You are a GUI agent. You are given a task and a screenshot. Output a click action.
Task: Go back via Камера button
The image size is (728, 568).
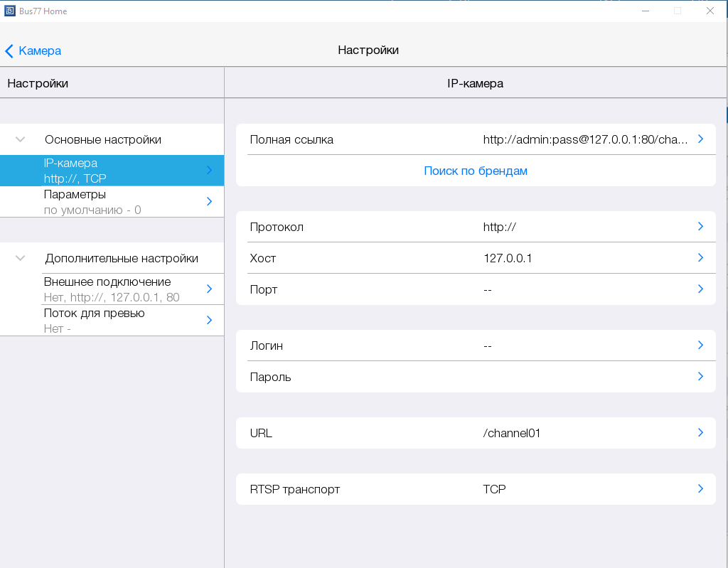pos(39,50)
